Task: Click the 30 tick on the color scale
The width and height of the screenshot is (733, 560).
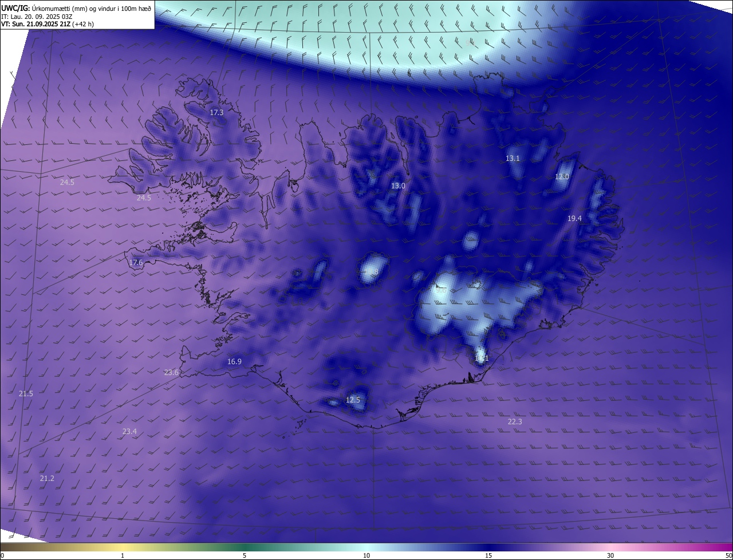Action: [x=610, y=556]
